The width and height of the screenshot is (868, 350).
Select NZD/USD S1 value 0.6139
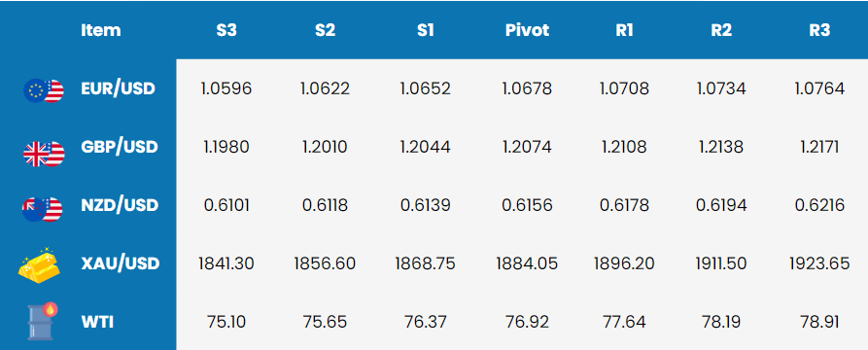(x=425, y=205)
